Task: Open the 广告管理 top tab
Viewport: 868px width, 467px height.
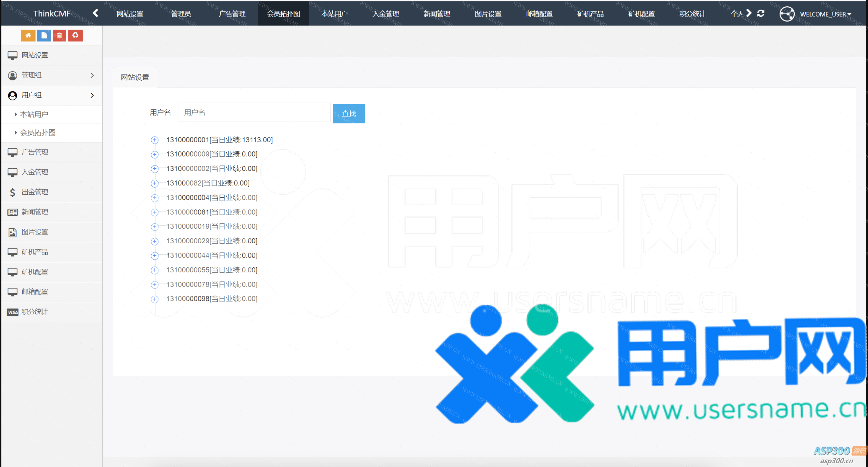Action: click(x=232, y=14)
